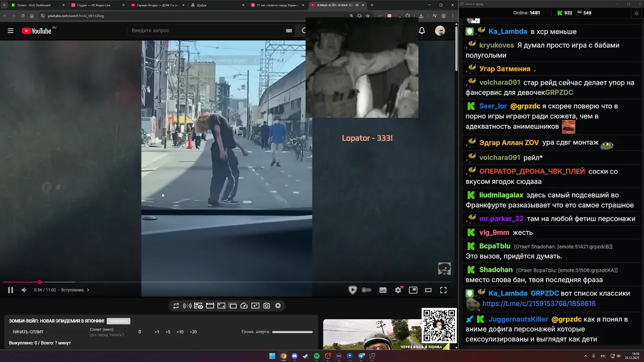Viewport: 644px width, 362px height.
Task: Take a screenshot with the camera icon
Action: 267,306
